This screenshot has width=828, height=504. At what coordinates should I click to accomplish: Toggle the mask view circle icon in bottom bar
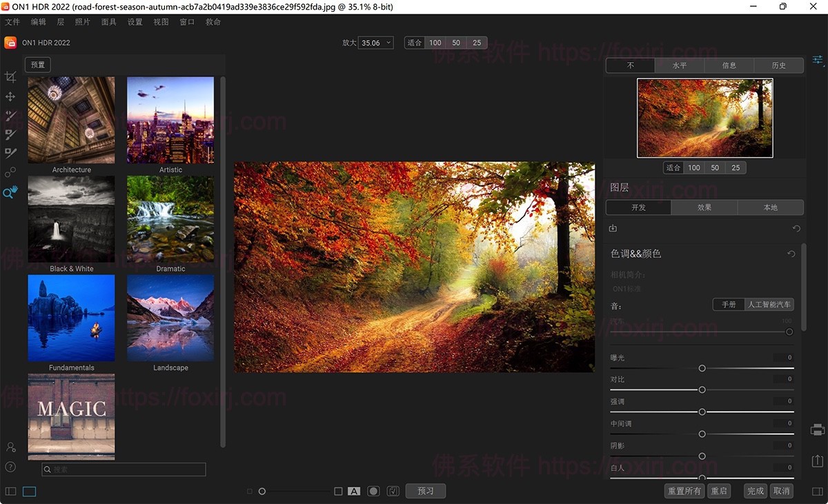coord(373,492)
